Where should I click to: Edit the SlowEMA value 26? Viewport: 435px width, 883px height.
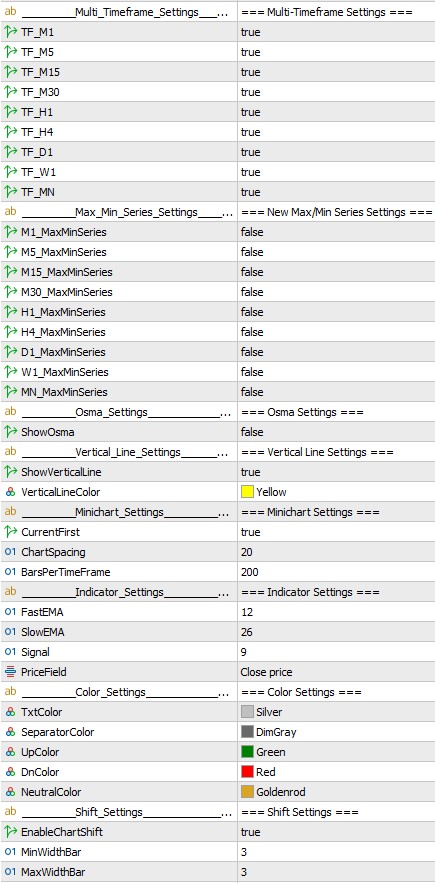tap(336, 632)
